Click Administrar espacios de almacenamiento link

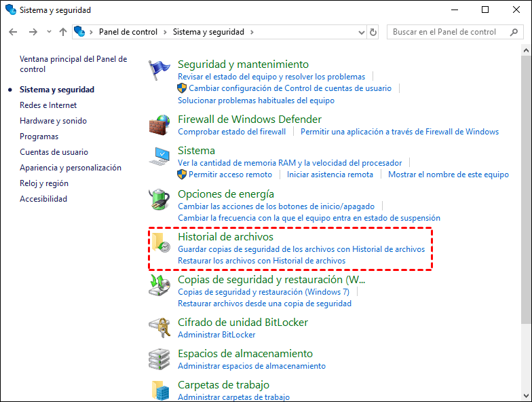click(252, 366)
